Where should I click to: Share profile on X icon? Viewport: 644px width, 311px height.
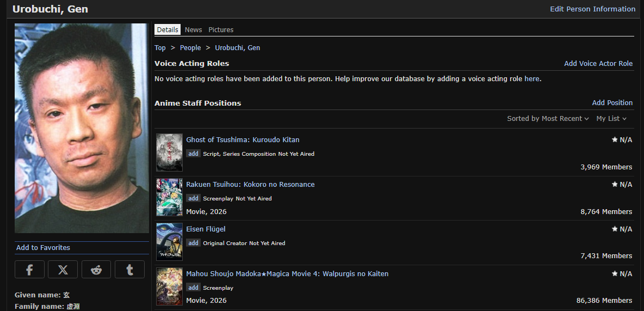pos(63,270)
